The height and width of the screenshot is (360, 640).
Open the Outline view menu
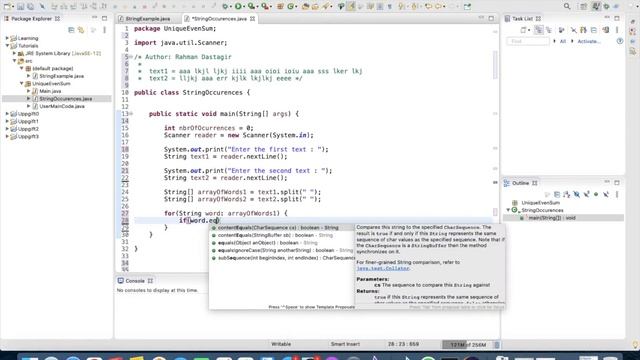[x=617, y=194]
